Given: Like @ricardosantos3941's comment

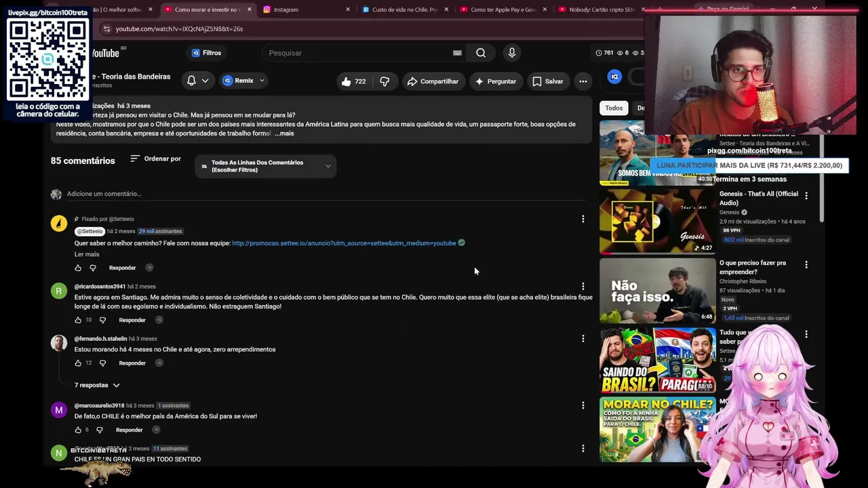Looking at the screenshot, I should click(x=78, y=320).
